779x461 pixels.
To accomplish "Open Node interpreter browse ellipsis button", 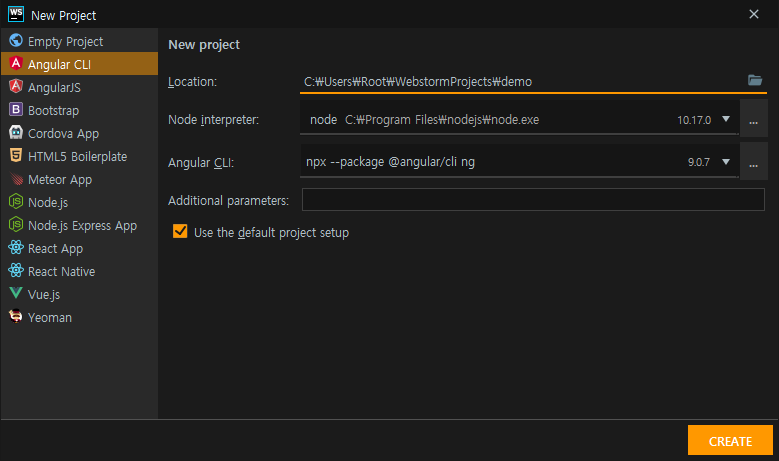I will (x=754, y=119).
